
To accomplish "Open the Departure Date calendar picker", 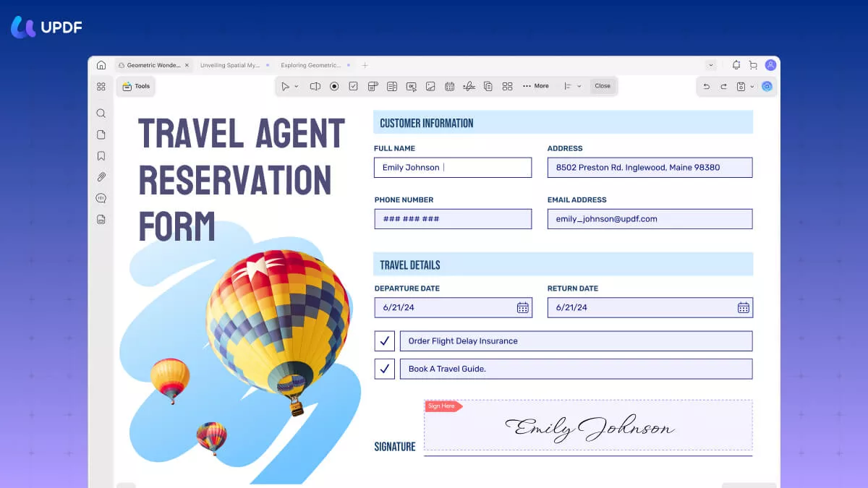I will pos(523,307).
